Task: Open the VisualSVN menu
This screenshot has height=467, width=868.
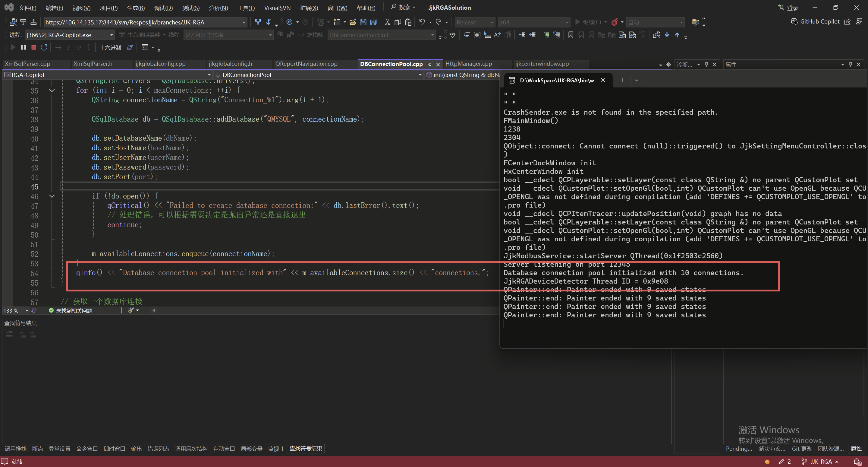Action: pos(277,8)
